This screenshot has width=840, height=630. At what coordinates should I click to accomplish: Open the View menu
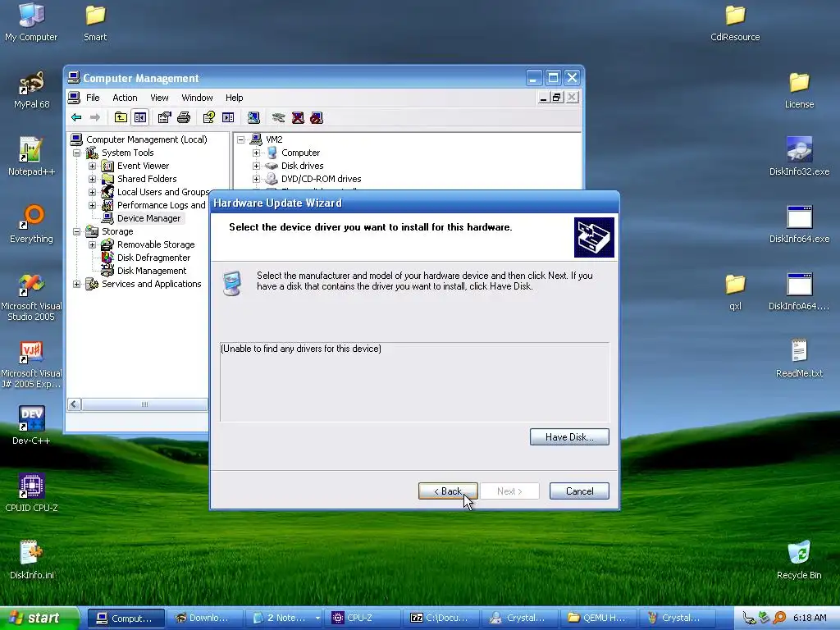point(159,98)
